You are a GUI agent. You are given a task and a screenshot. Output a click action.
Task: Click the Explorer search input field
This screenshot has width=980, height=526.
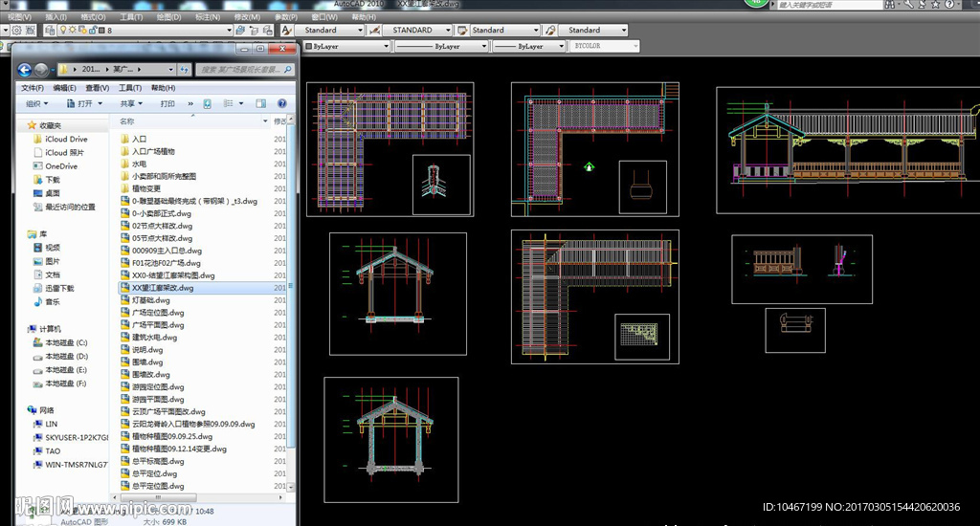click(x=239, y=70)
